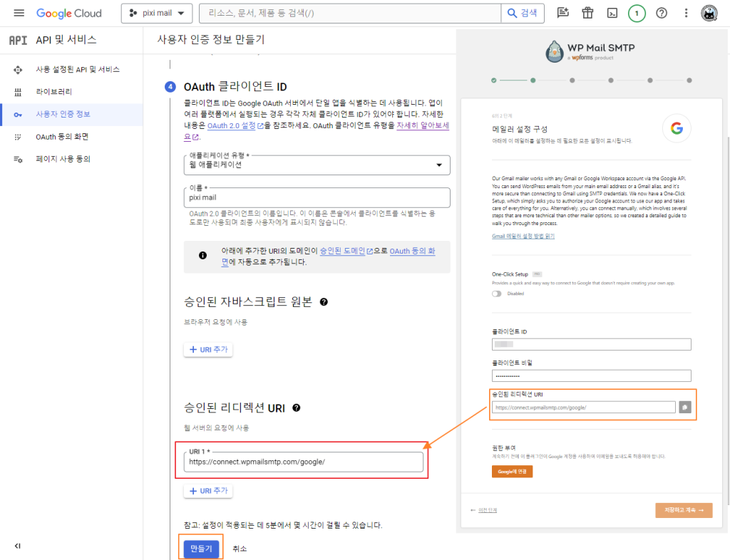Image resolution: width=730 pixels, height=560 pixels.
Task: Open OAuth 동의 화면 sidebar item
Action: (62, 137)
